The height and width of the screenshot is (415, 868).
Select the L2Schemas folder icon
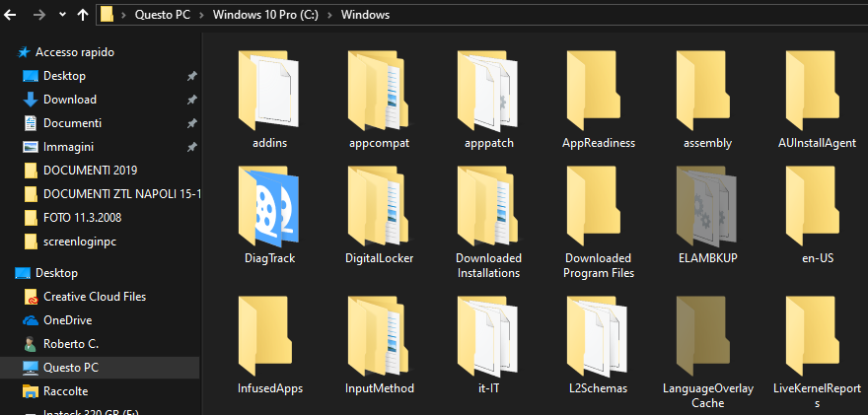(598, 336)
